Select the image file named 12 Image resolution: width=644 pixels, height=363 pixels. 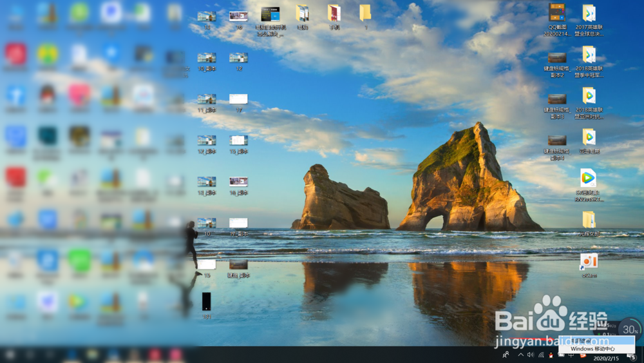239,62
